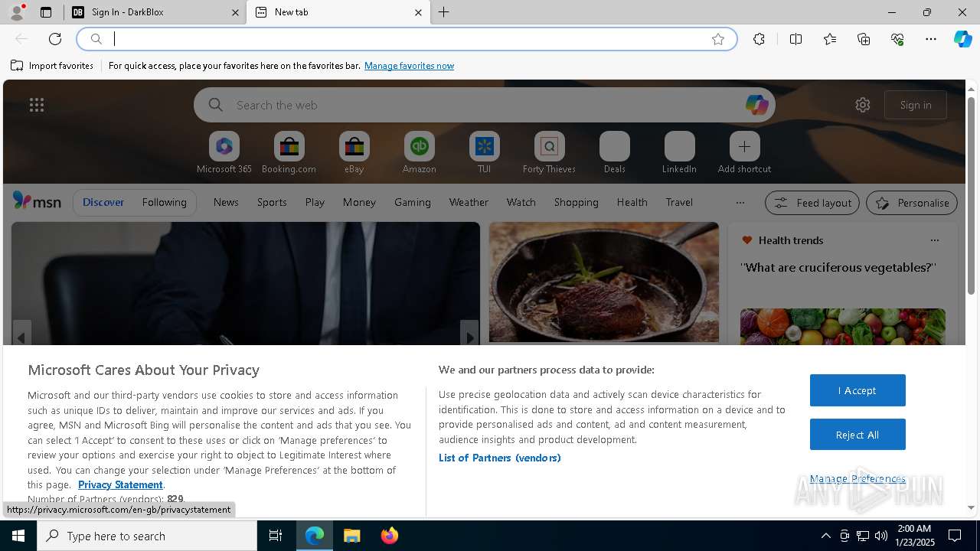Open File Explorer from the taskbar
This screenshot has height=551, width=980.
tap(351, 536)
